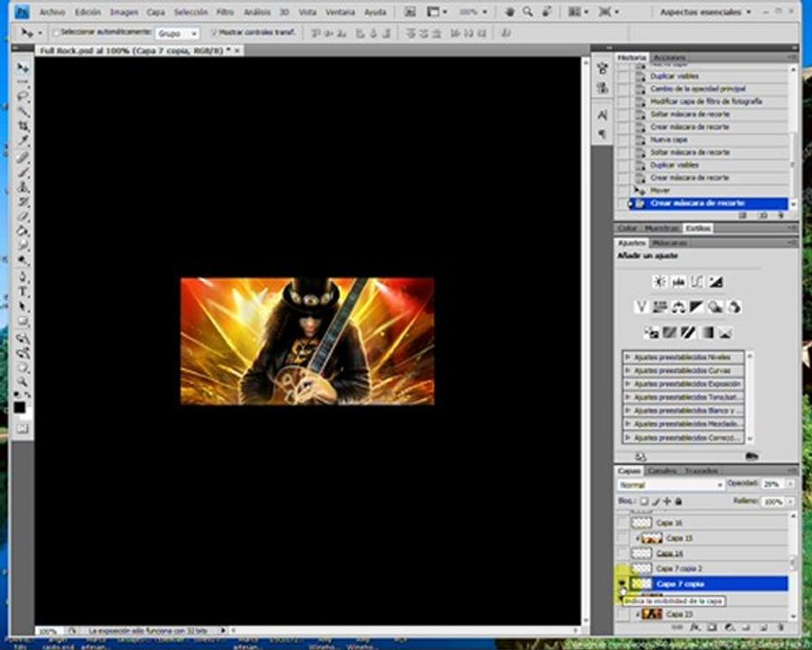Viewport: 812px width, 650px height.
Task: Add a Vibrance adjustment
Action: click(x=641, y=307)
